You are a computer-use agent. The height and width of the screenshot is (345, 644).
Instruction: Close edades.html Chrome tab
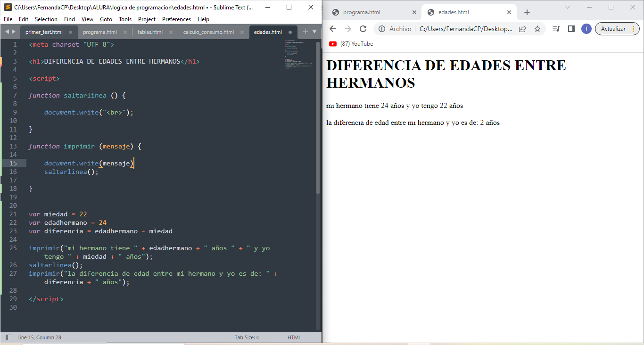click(x=509, y=12)
